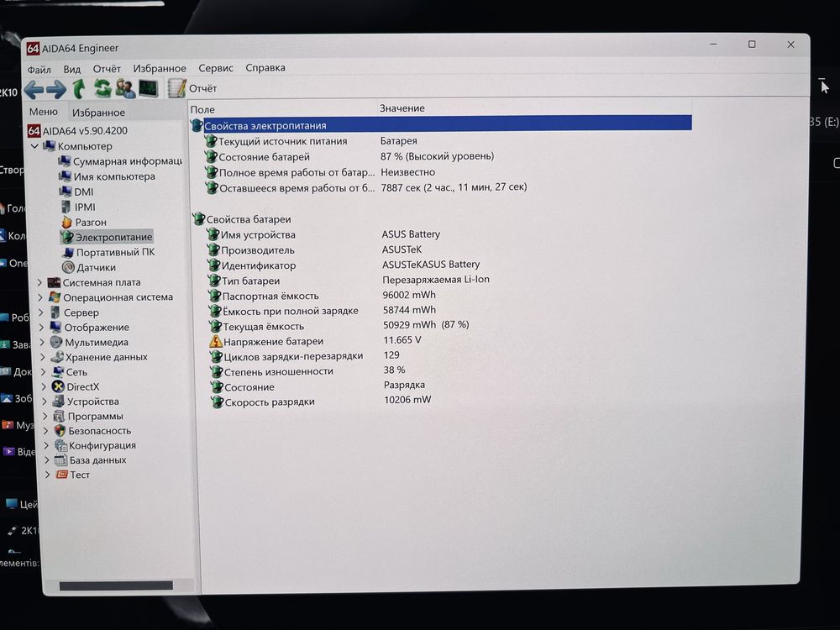Go back with the blue left arrow
This screenshot has width=840, height=630.
click(x=34, y=89)
